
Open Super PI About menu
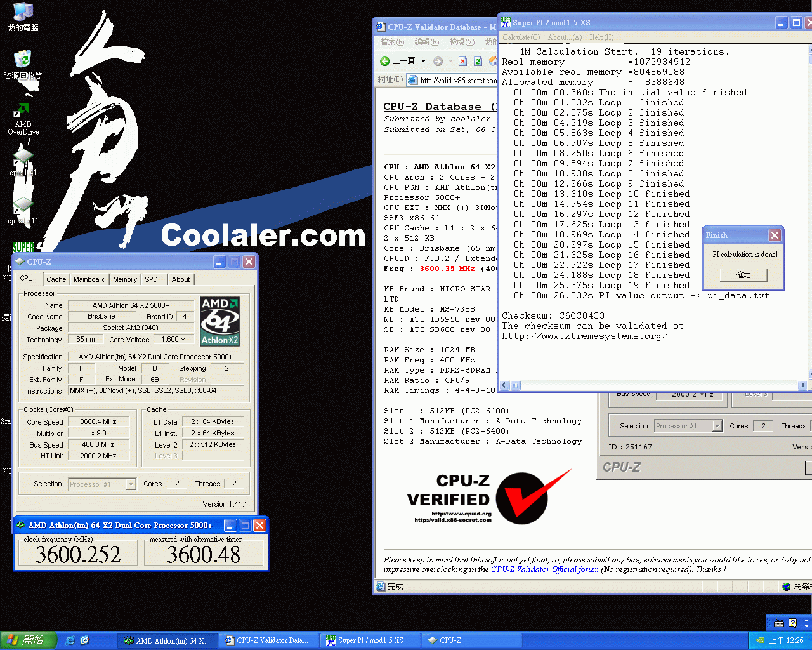565,37
